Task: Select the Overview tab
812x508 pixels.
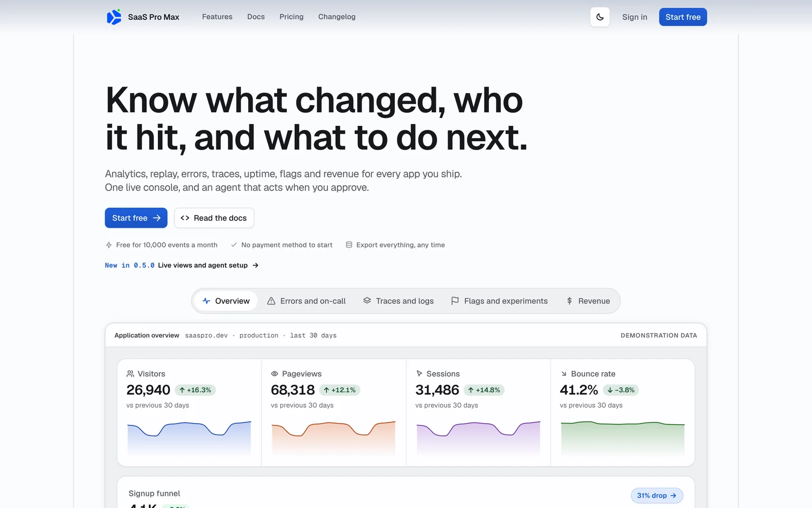Action: point(226,301)
